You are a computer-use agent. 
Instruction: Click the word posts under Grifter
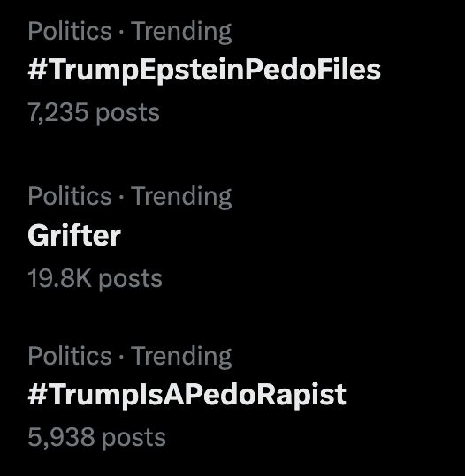pos(130,280)
